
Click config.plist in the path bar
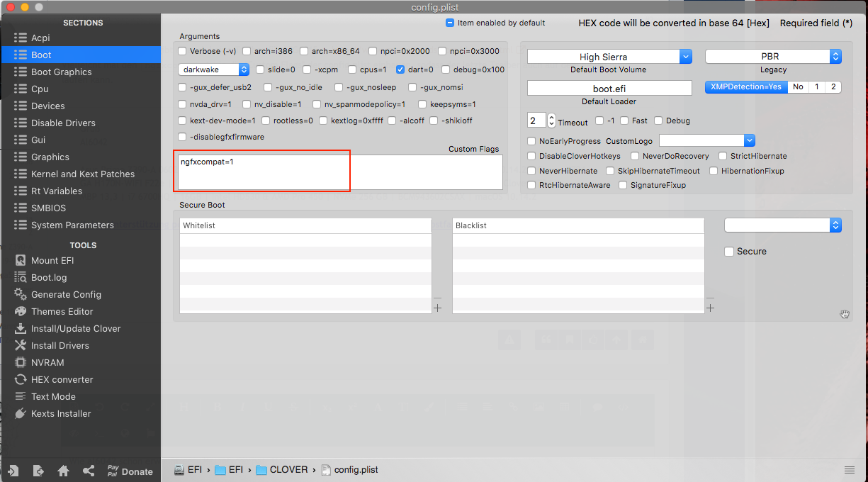pos(349,469)
